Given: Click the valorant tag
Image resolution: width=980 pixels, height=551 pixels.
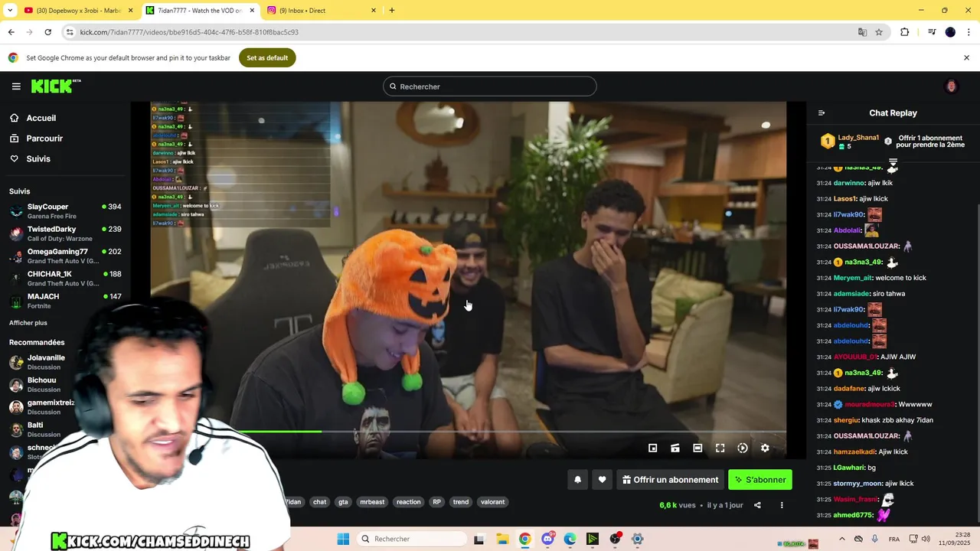Looking at the screenshot, I should (x=492, y=502).
